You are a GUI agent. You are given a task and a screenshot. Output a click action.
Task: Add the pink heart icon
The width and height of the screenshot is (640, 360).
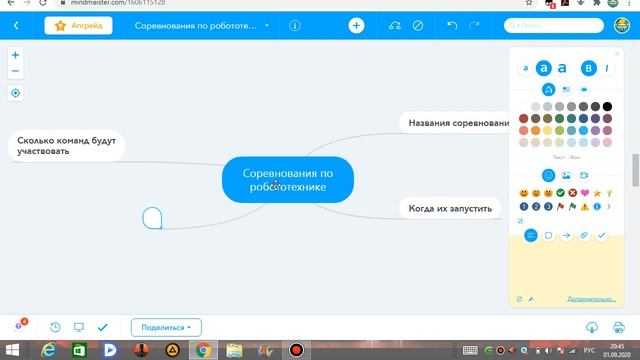(585, 193)
